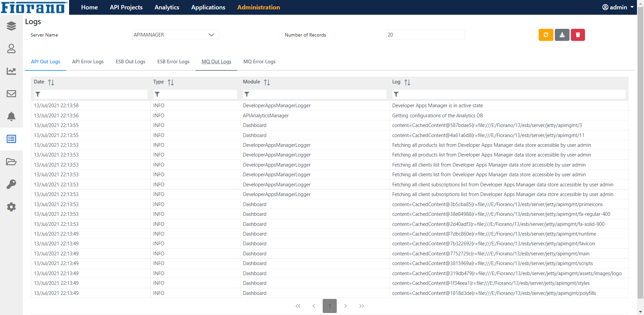Screen dimensions: 644x315
Task: Select log ending with apimgmt/primeicons
Action: (497, 204)
